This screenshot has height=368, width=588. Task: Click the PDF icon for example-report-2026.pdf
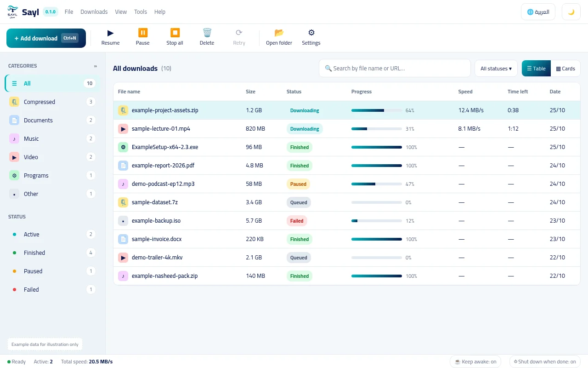[x=123, y=166]
